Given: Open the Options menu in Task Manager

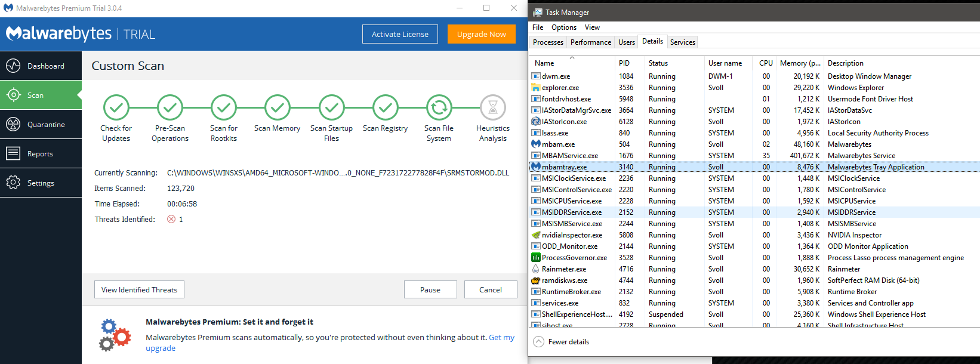Looking at the screenshot, I should pyautogui.click(x=564, y=27).
